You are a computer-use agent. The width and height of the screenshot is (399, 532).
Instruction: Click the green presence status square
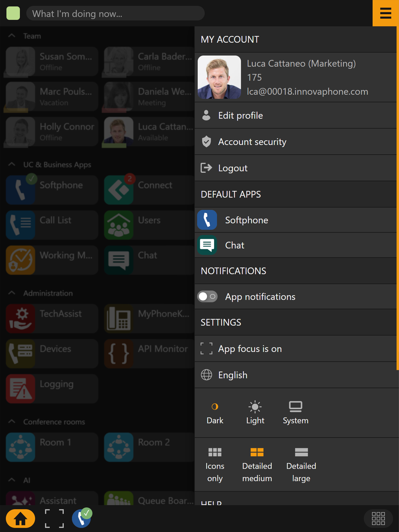[x=13, y=13]
